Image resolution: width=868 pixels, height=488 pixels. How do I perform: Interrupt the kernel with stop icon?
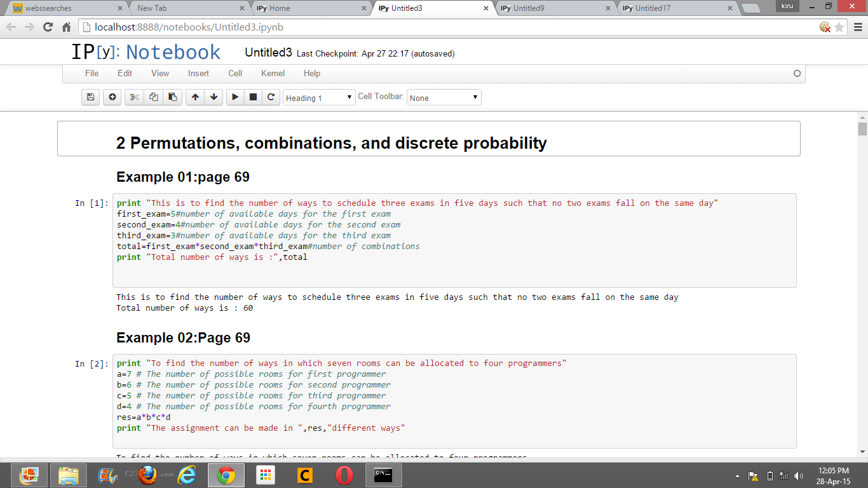coord(253,97)
